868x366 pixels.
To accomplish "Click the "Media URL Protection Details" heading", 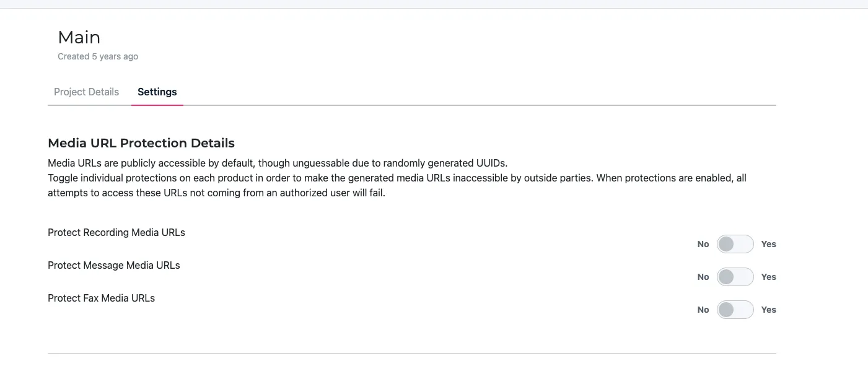I will pyautogui.click(x=141, y=143).
